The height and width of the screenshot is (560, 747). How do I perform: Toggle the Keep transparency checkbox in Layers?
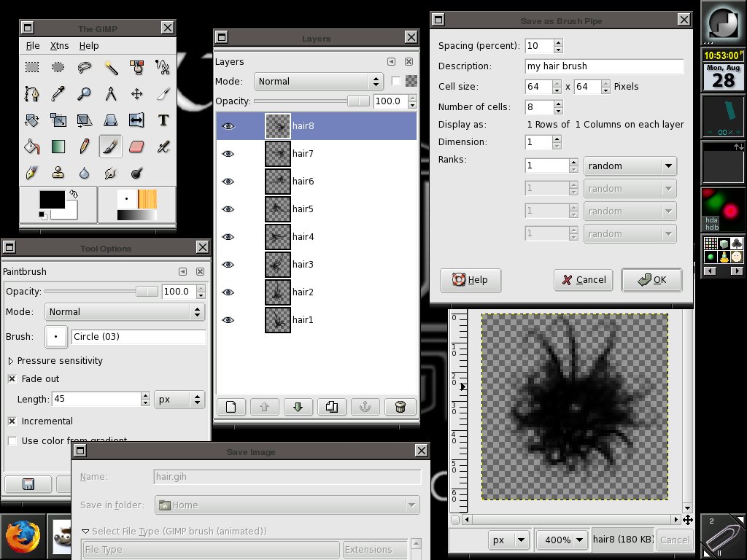[395, 82]
